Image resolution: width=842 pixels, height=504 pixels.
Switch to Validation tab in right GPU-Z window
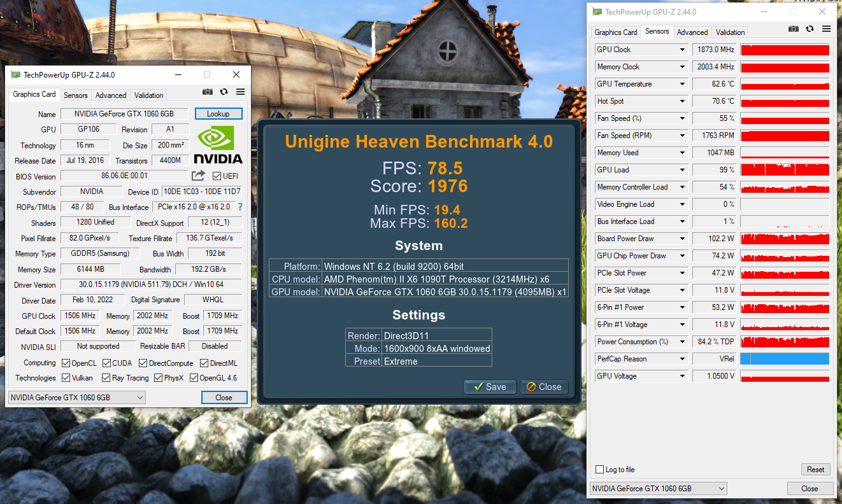[x=730, y=32]
